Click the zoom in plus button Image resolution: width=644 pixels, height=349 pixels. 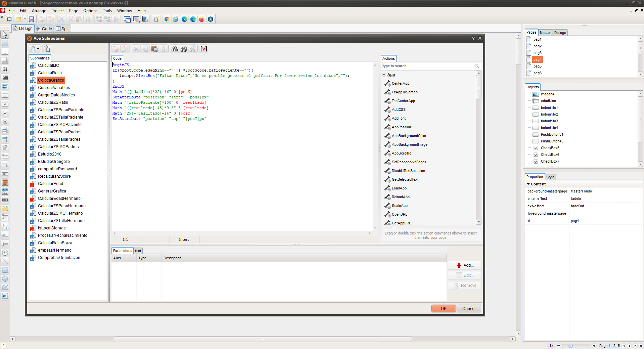click(594, 346)
